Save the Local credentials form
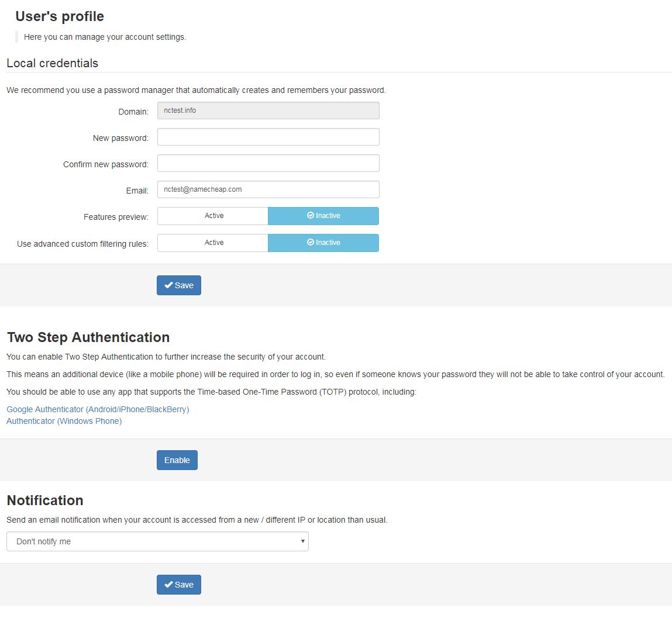 tap(179, 285)
